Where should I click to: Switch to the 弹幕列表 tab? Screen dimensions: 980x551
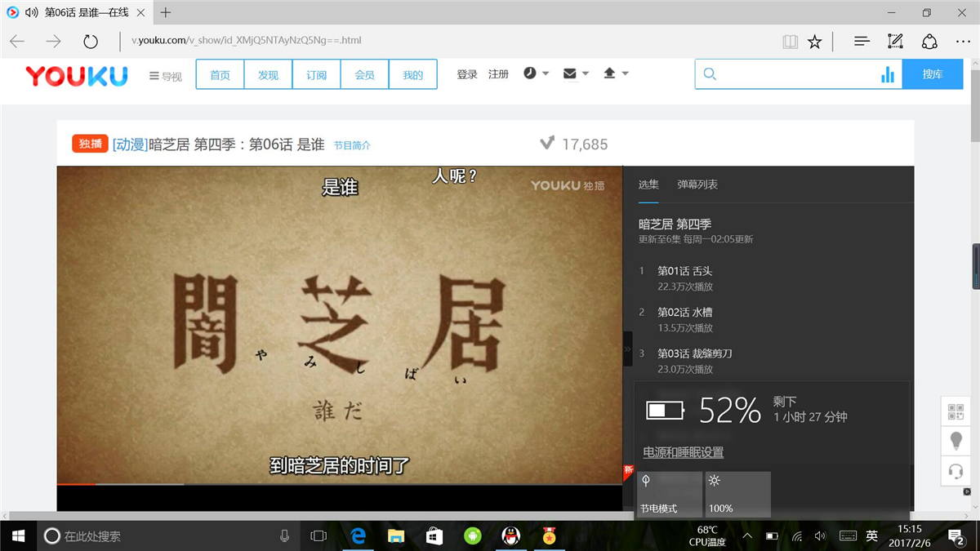697,184
